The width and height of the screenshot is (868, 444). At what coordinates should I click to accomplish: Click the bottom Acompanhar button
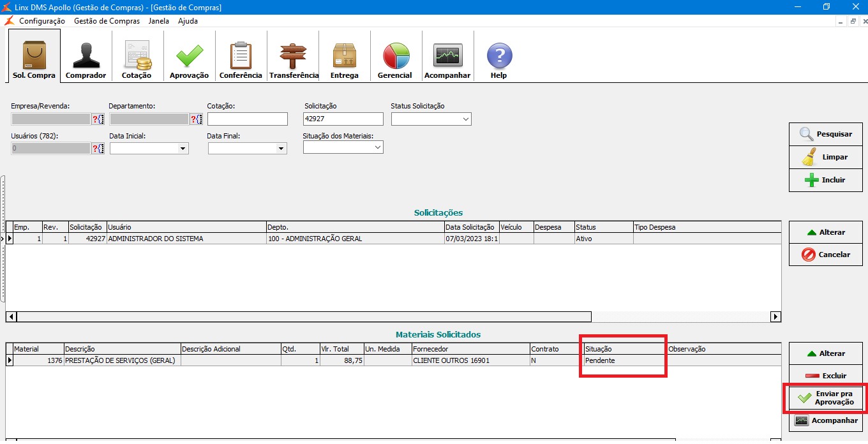pyautogui.click(x=826, y=421)
